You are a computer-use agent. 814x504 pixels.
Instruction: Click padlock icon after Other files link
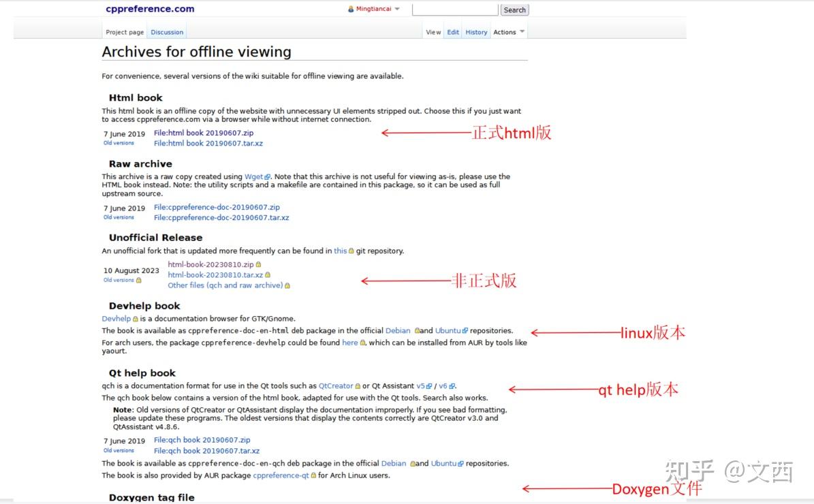[286, 285]
